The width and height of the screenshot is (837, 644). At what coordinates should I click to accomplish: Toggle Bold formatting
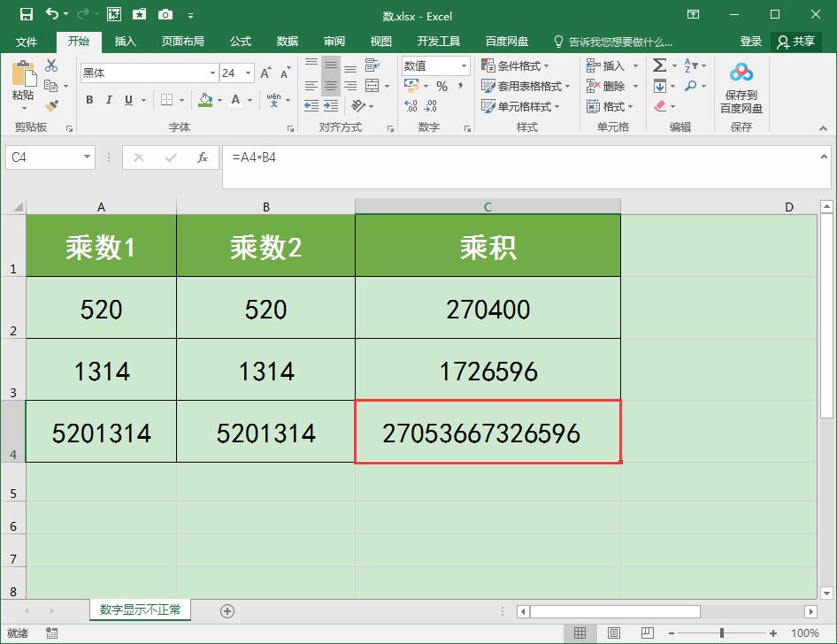click(x=90, y=100)
